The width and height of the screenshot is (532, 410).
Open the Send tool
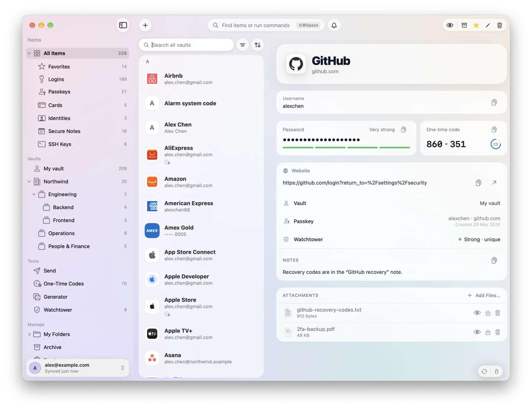coord(78,271)
